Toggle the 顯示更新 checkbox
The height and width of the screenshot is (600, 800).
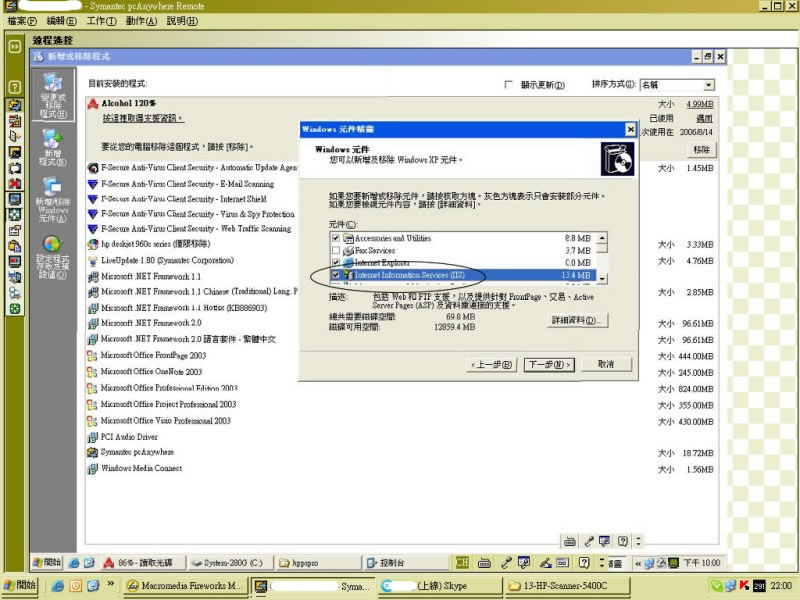[508, 84]
